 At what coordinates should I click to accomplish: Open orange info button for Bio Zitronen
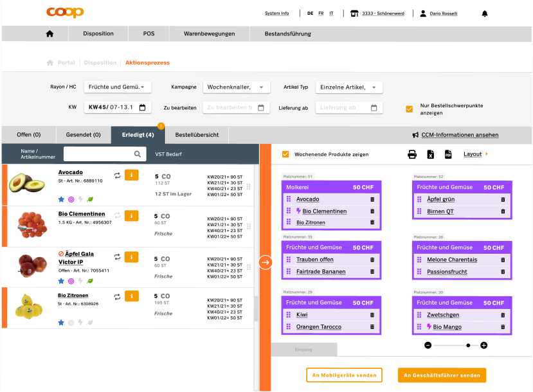(132, 296)
